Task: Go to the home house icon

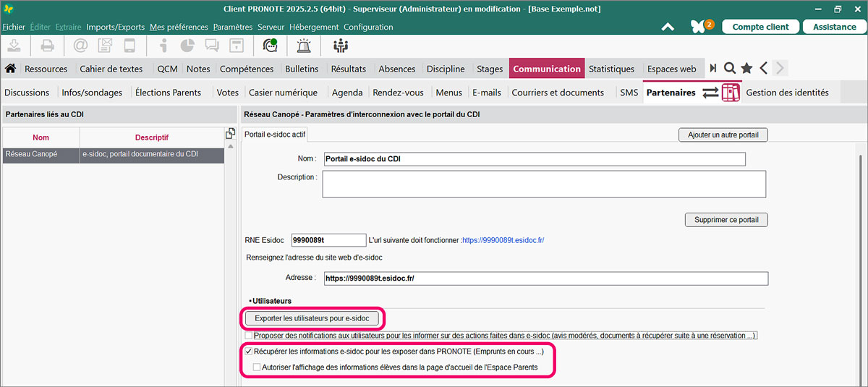Action: 11,69
